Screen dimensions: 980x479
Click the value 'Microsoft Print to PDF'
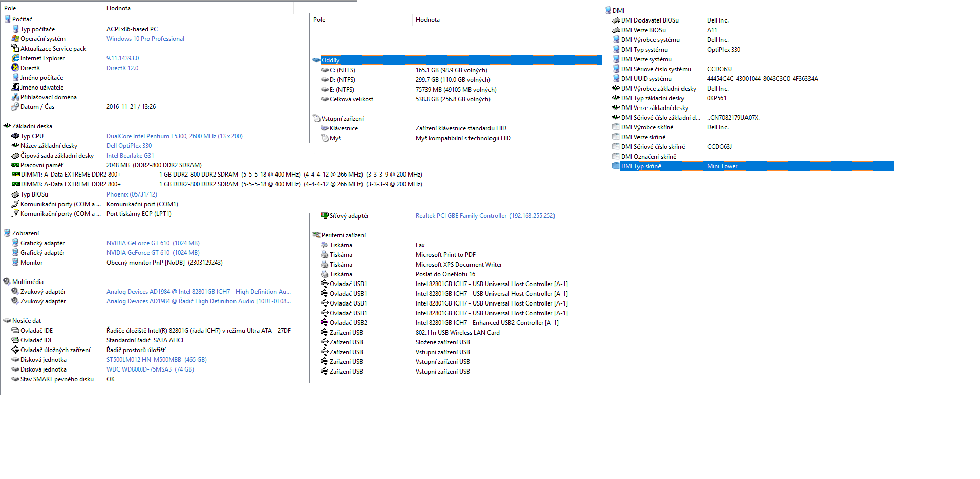[x=445, y=255]
